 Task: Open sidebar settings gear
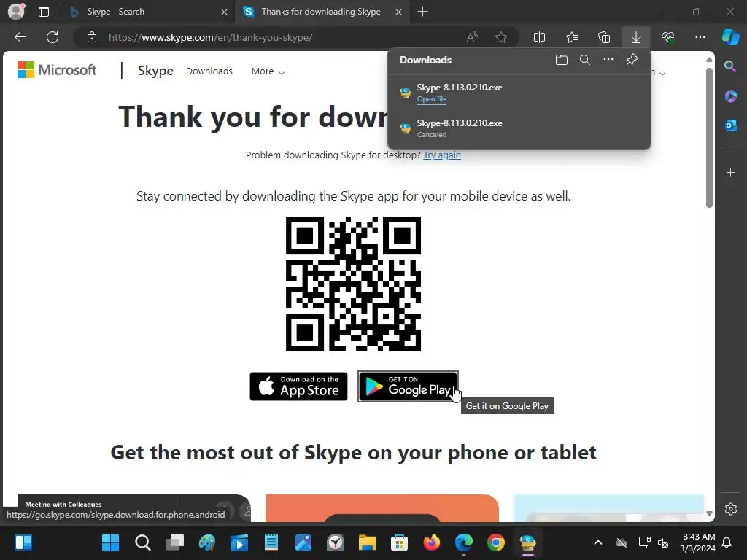coord(731,508)
